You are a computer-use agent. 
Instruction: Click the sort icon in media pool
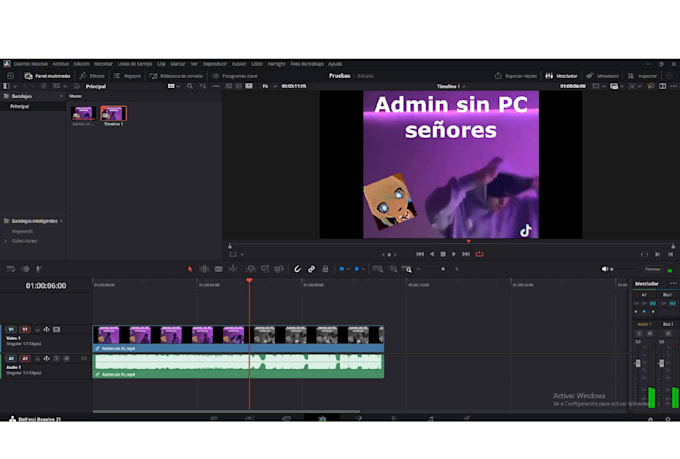pyautogui.click(x=203, y=86)
